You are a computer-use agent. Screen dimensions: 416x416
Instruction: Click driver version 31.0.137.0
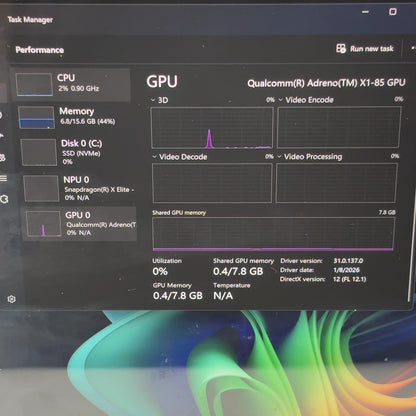[348, 261]
